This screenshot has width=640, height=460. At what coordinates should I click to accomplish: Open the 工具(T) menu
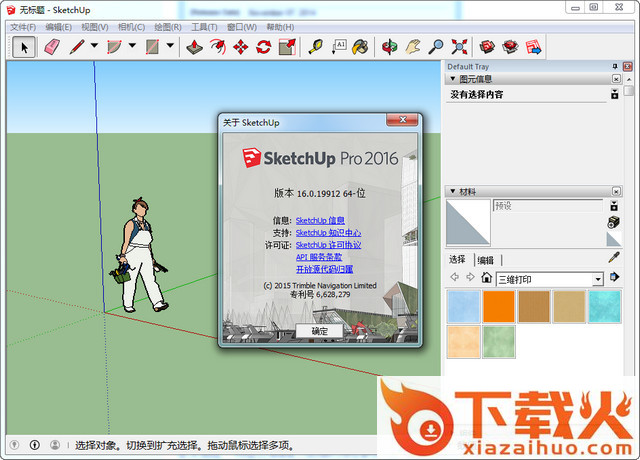[204, 27]
